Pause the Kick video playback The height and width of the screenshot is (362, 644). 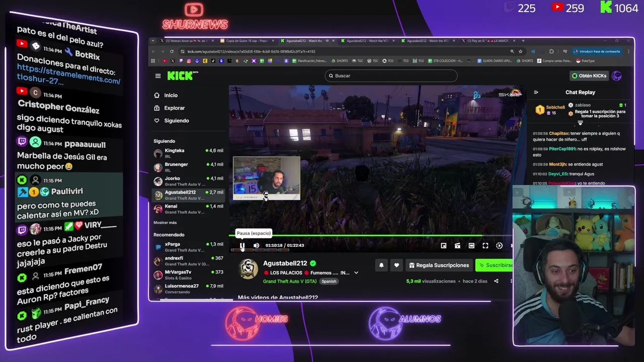pyautogui.click(x=242, y=245)
